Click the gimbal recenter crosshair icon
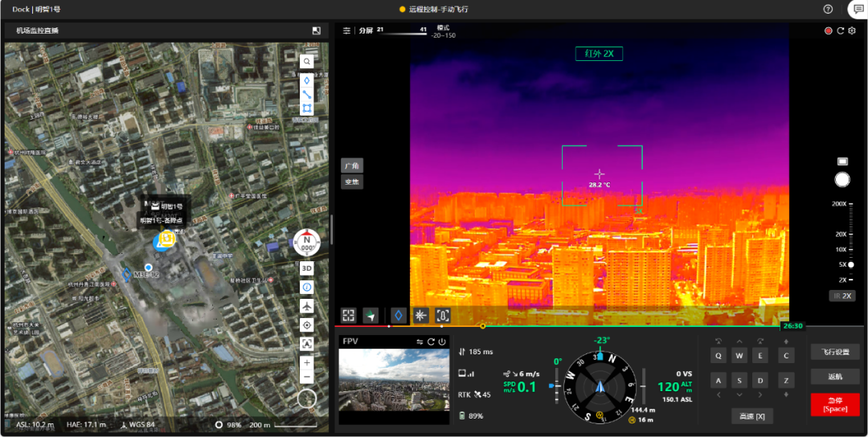 tap(420, 316)
